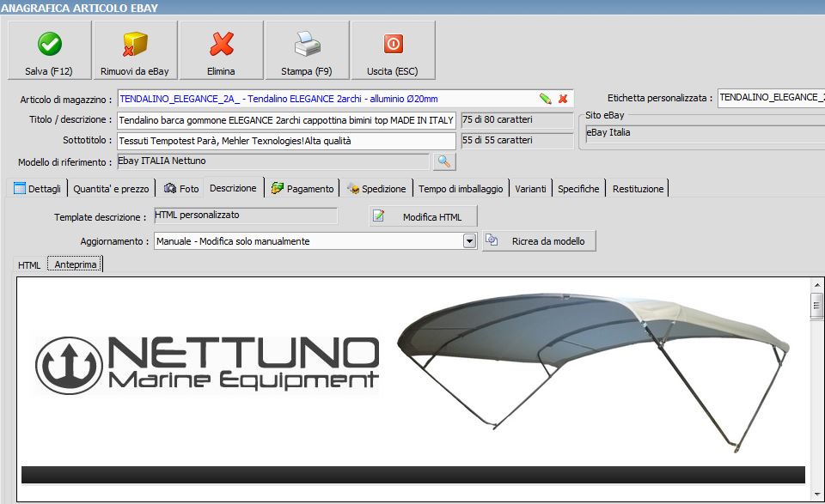
Task: Click the preview vertical scrollbar thumb
Action: pyautogui.click(x=817, y=306)
